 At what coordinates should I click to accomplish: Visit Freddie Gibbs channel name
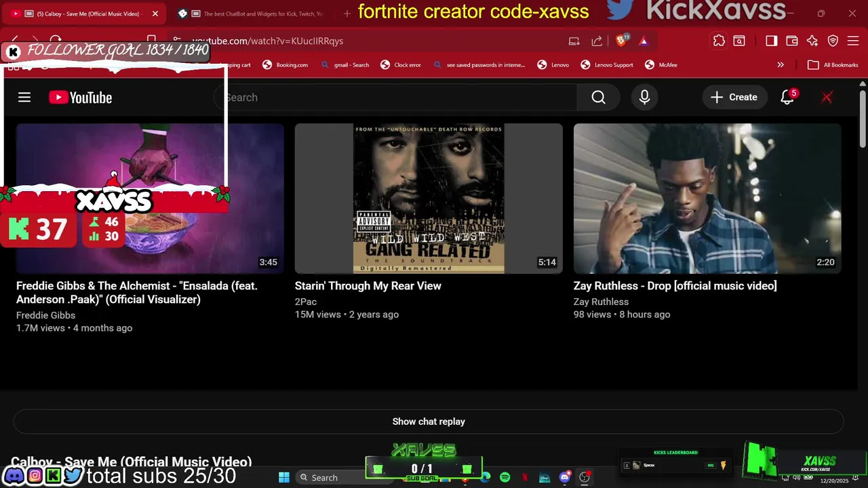point(45,315)
